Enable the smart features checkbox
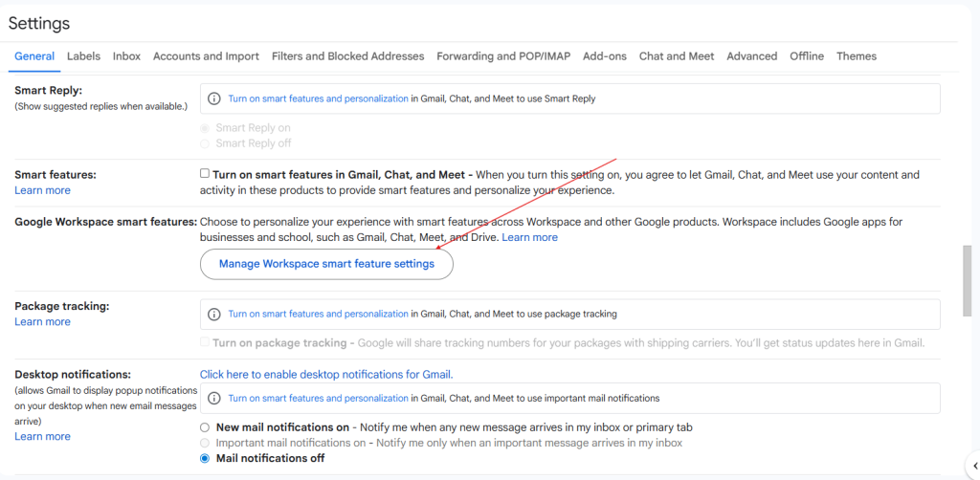The height and width of the screenshot is (480, 980). pos(205,174)
